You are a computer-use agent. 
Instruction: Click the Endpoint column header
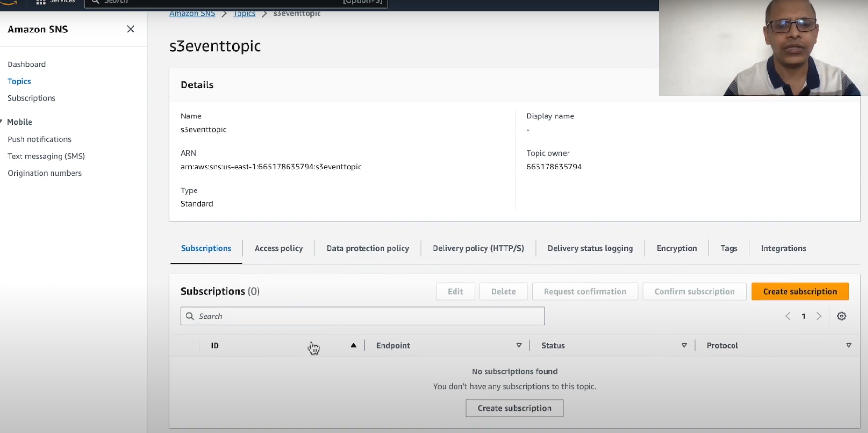[393, 345]
